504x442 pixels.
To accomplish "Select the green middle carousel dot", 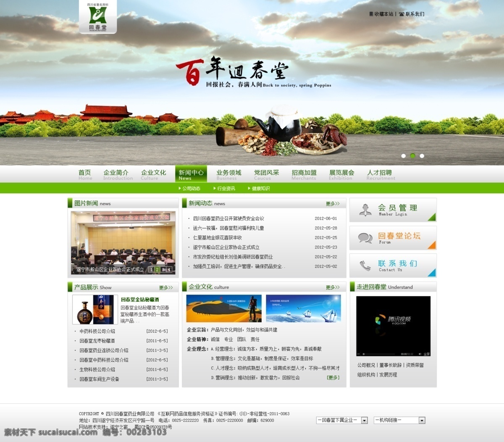I will click(413, 156).
